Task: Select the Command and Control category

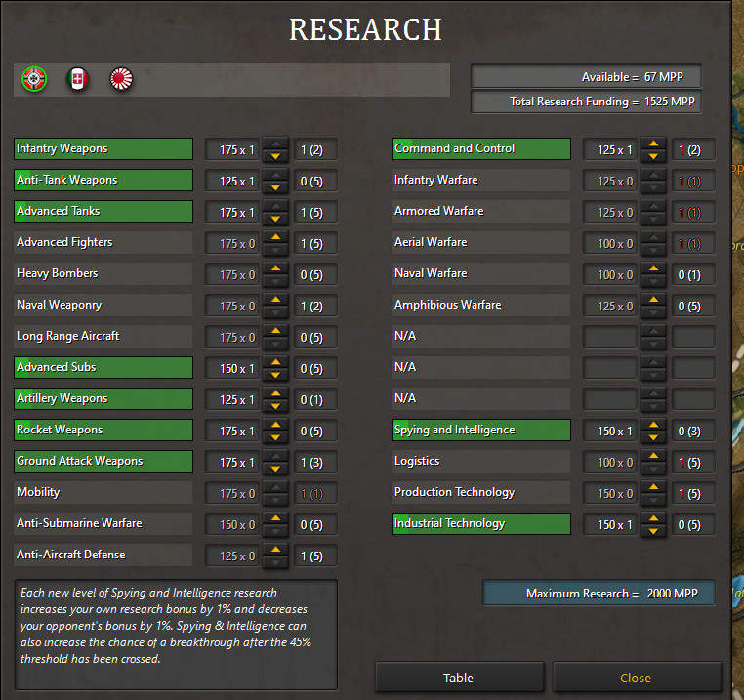Action: tap(481, 149)
